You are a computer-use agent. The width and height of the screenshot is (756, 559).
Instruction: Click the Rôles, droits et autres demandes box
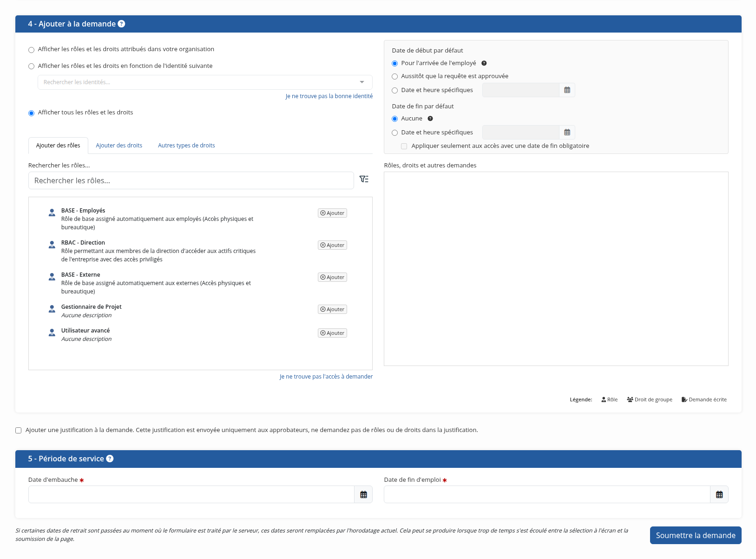(556, 269)
